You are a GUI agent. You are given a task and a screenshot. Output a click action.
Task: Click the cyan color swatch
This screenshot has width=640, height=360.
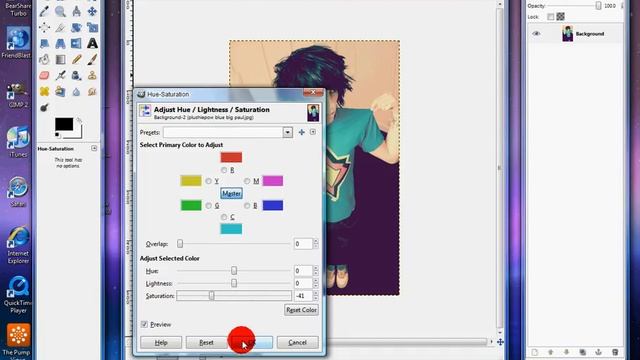[231, 229]
